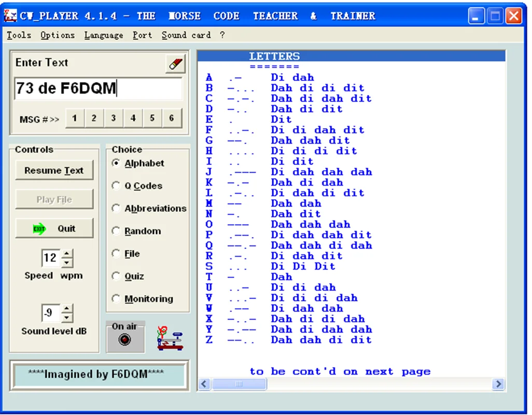
Task: Open the Language menu
Action: pos(104,35)
